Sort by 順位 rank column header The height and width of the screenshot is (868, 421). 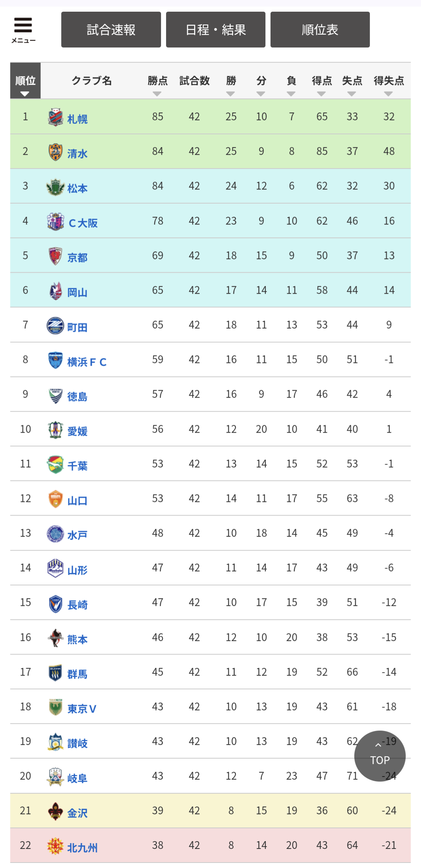(25, 81)
